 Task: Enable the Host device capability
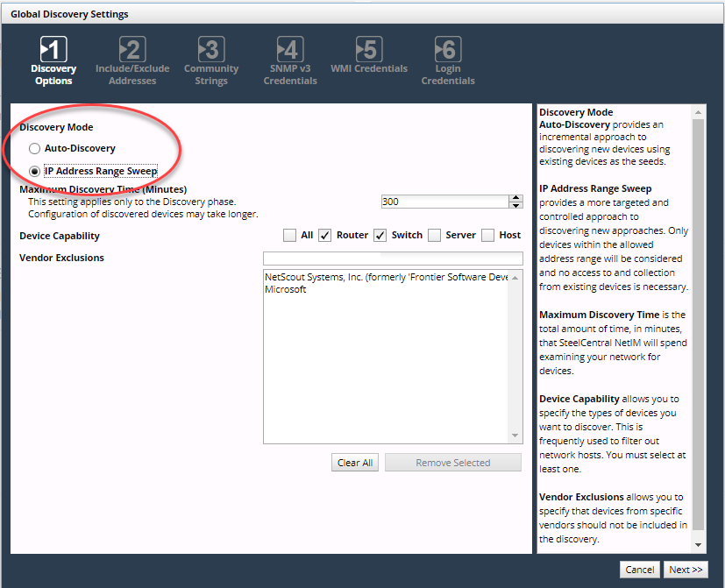(x=487, y=235)
